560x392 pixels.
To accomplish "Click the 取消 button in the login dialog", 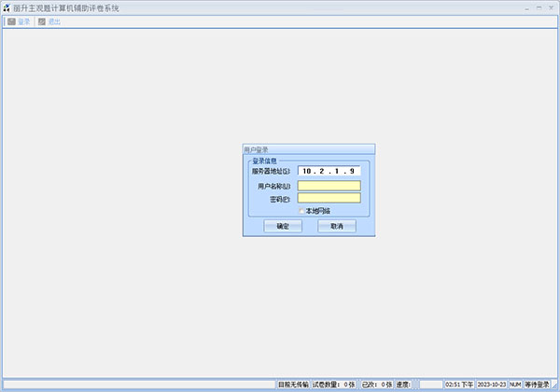I will coord(337,226).
